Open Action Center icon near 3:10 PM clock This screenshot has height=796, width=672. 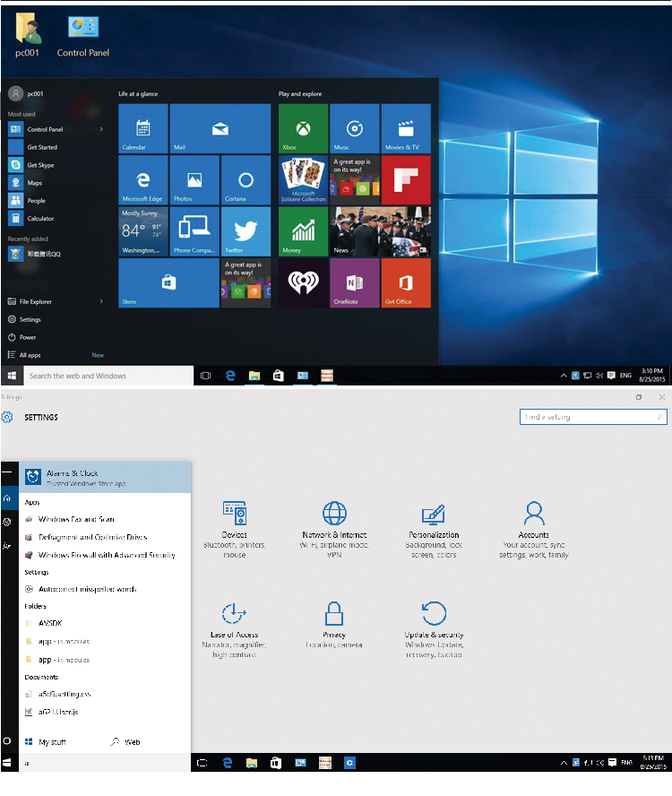click(611, 376)
